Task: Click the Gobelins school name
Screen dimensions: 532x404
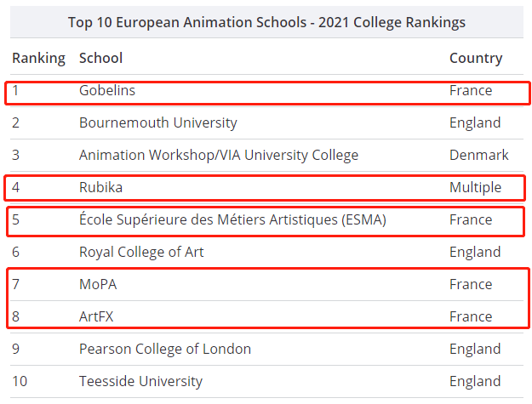Action: click(107, 90)
